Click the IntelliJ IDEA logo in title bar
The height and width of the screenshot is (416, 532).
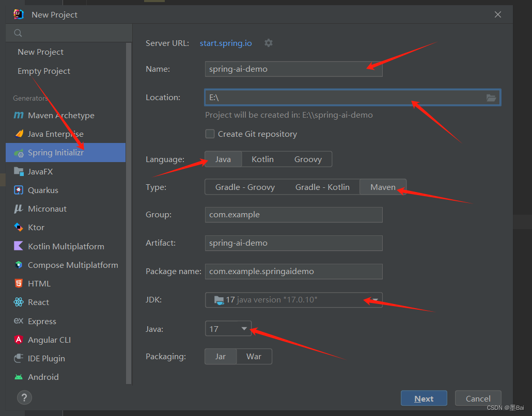[x=19, y=14]
